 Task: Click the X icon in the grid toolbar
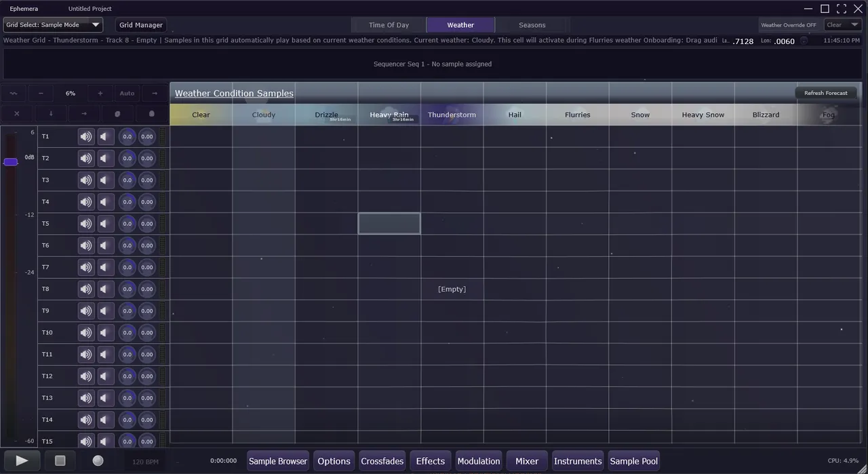pos(16,113)
